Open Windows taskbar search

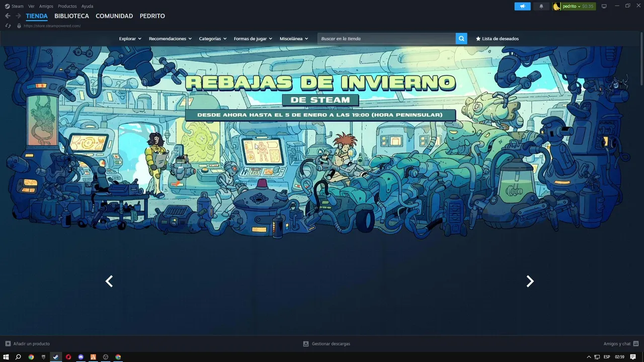(x=19, y=357)
